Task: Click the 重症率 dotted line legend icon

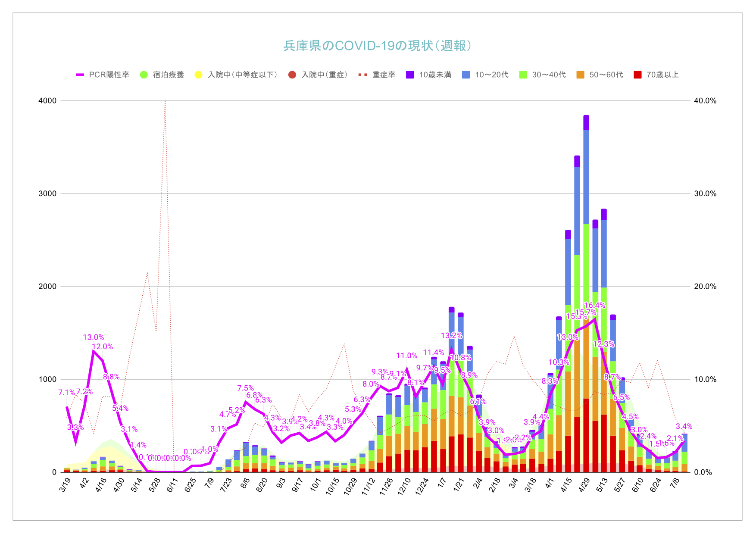Action: click(x=363, y=75)
